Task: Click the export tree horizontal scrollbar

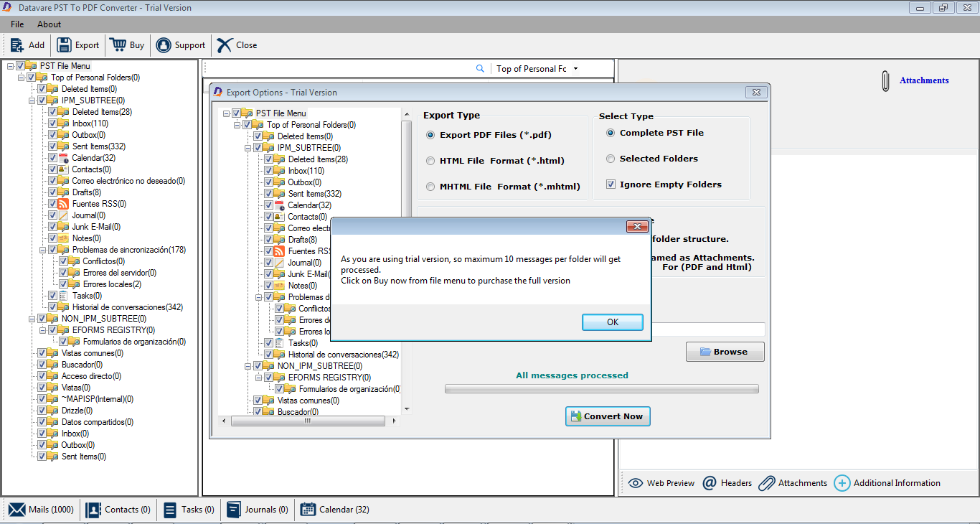Action: click(309, 421)
